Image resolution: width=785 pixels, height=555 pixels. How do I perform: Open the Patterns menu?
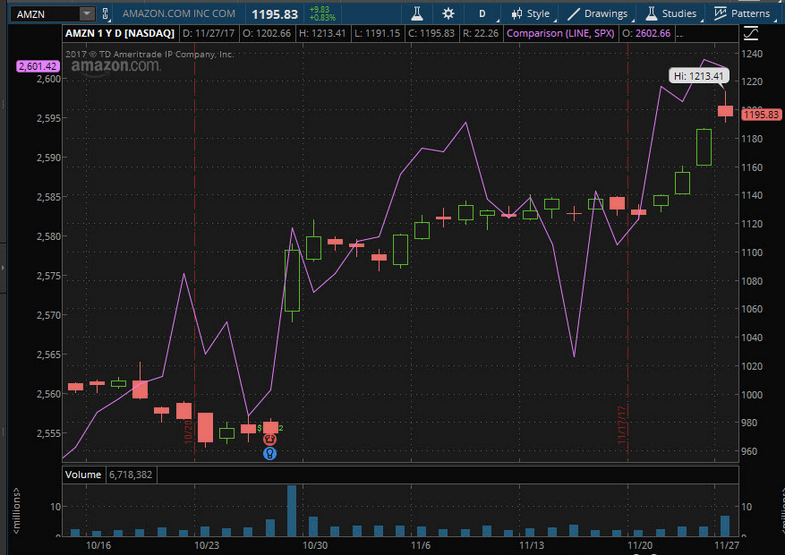point(742,14)
